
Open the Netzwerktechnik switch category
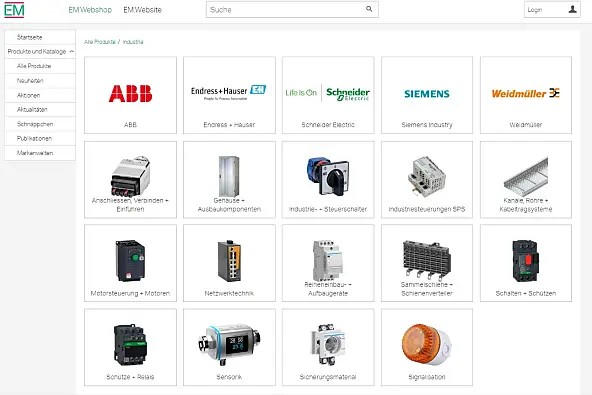pyautogui.click(x=229, y=263)
